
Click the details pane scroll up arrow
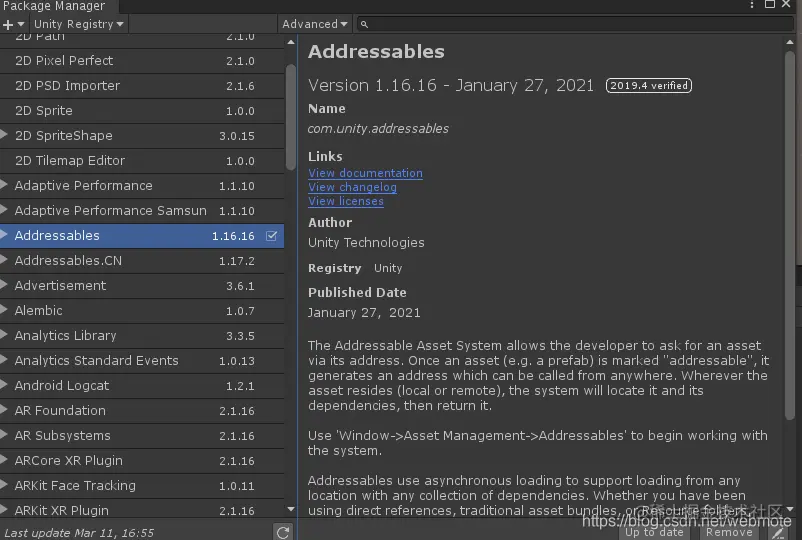pyautogui.click(x=790, y=42)
